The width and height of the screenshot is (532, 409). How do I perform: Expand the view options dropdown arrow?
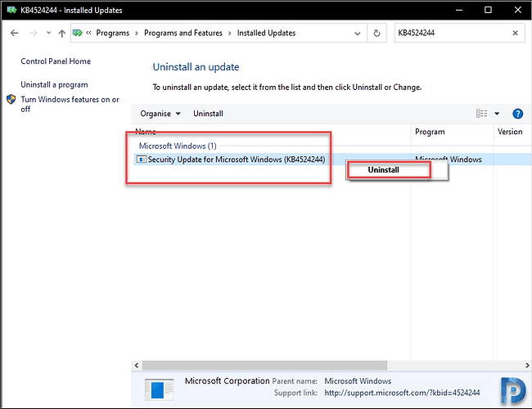coord(497,114)
